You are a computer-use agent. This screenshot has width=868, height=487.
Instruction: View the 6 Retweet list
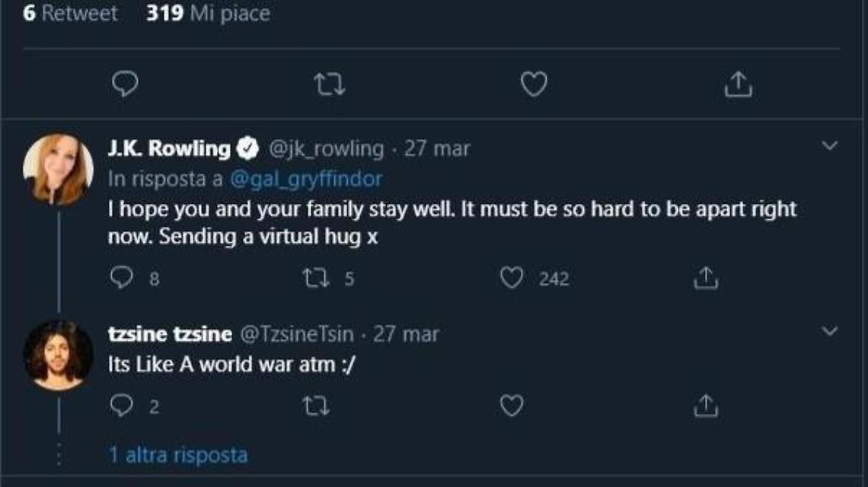pyautogui.click(x=70, y=13)
